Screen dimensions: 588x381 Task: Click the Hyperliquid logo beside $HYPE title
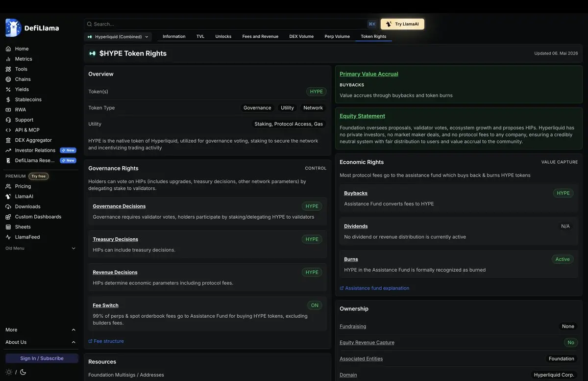coord(92,53)
